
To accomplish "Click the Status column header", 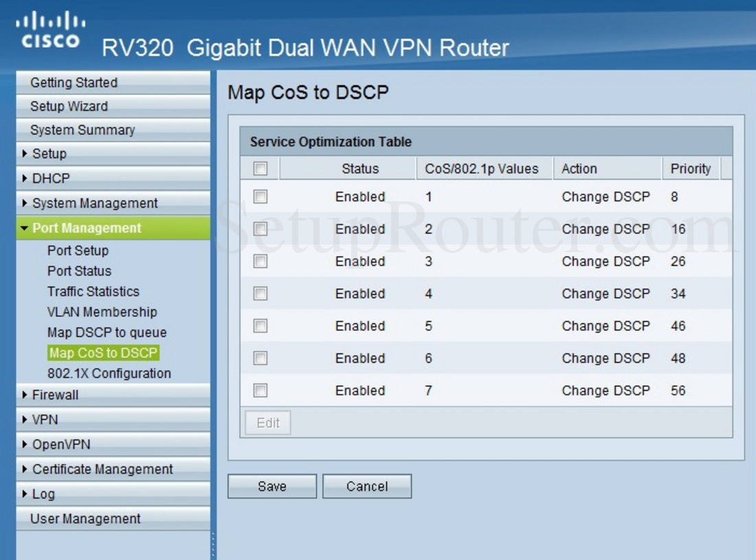I will coord(360,168).
